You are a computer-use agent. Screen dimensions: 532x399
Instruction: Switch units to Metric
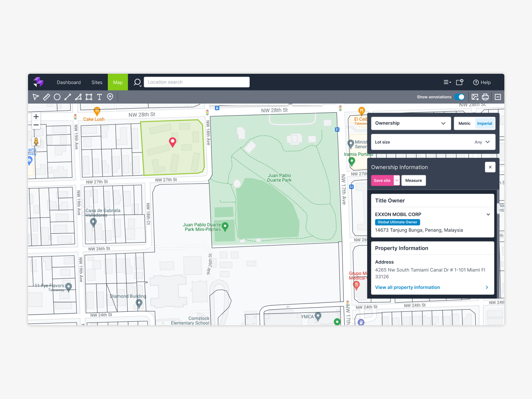pos(464,123)
